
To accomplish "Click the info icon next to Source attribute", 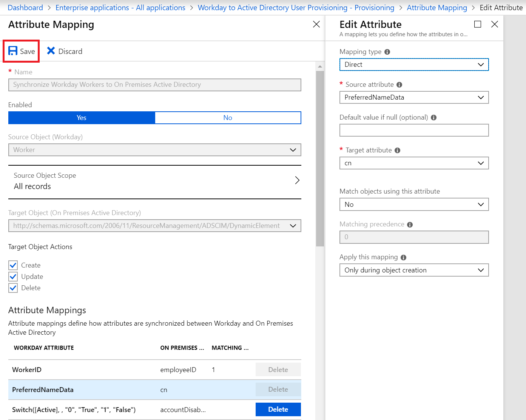I will point(399,85).
